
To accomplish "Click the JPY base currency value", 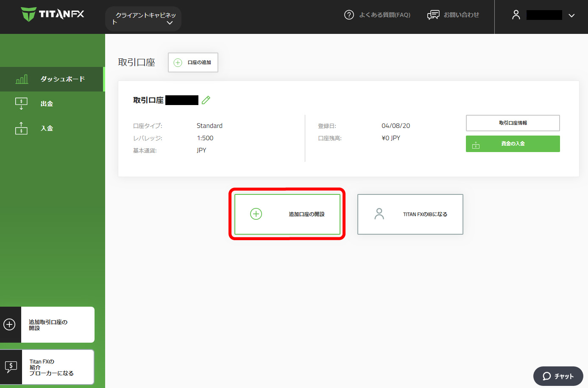I will 201,150.
